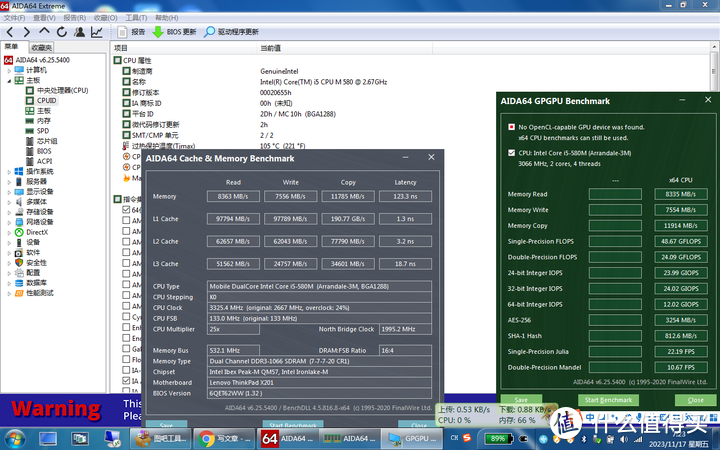Click the CPU Clock value field
The width and height of the screenshot is (720, 450).
coord(319,308)
